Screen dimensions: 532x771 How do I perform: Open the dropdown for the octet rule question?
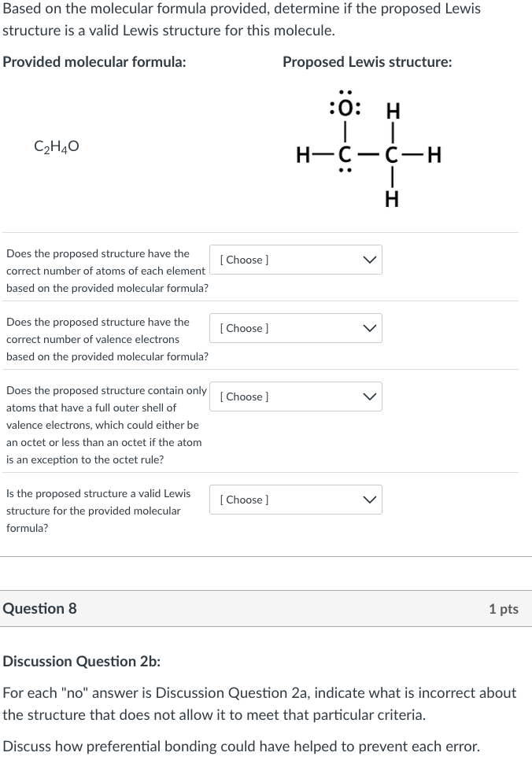[x=295, y=397]
